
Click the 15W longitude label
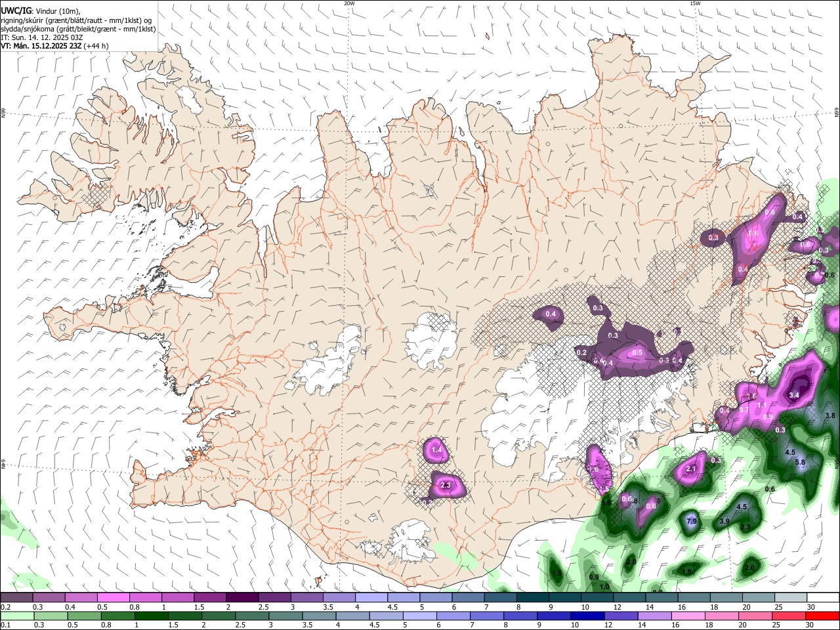coord(695,3)
